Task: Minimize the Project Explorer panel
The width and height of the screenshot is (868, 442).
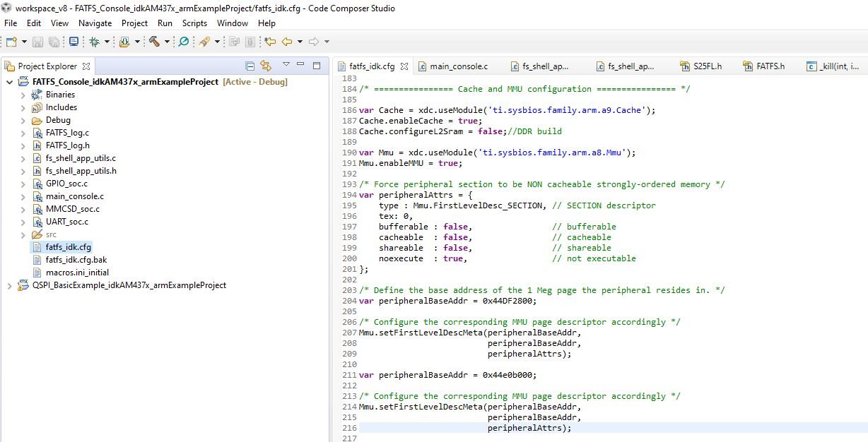Action: click(x=301, y=65)
